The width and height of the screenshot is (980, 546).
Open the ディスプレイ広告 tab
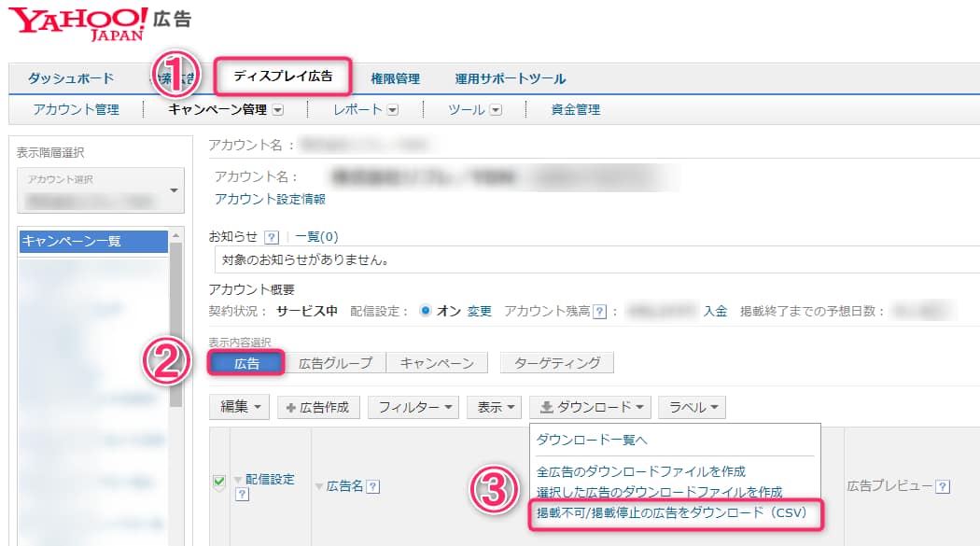pyautogui.click(x=283, y=76)
